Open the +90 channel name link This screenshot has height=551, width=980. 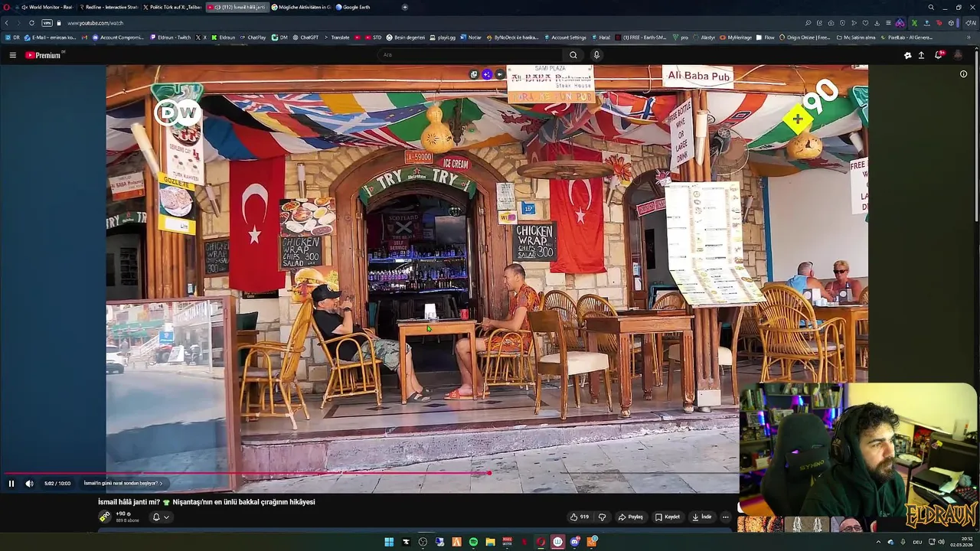[121, 514]
